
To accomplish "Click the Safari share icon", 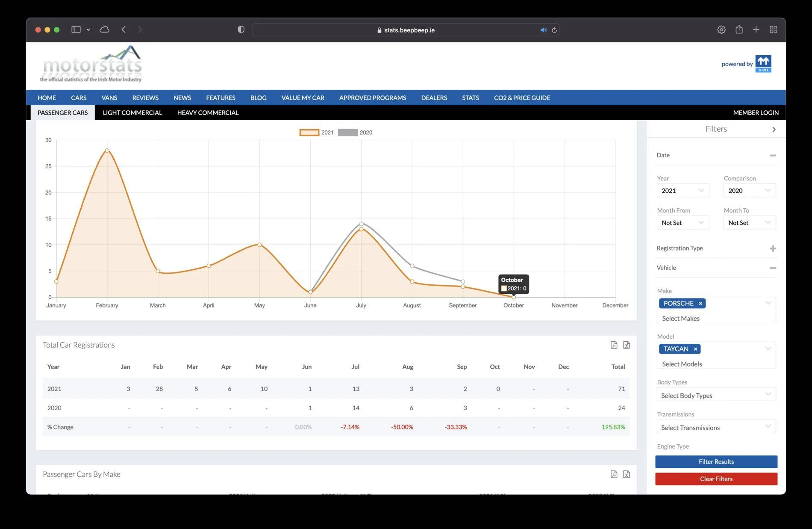I will pos(739,30).
